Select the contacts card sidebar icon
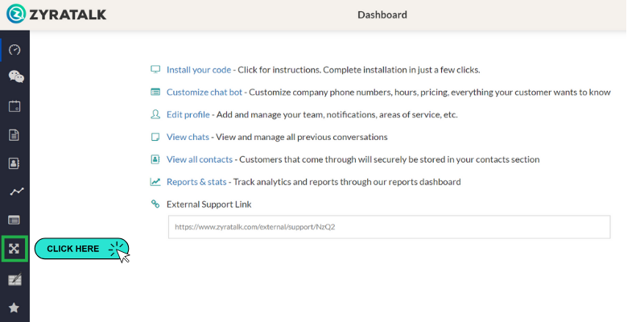The image size is (644, 322). tap(14, 163)
